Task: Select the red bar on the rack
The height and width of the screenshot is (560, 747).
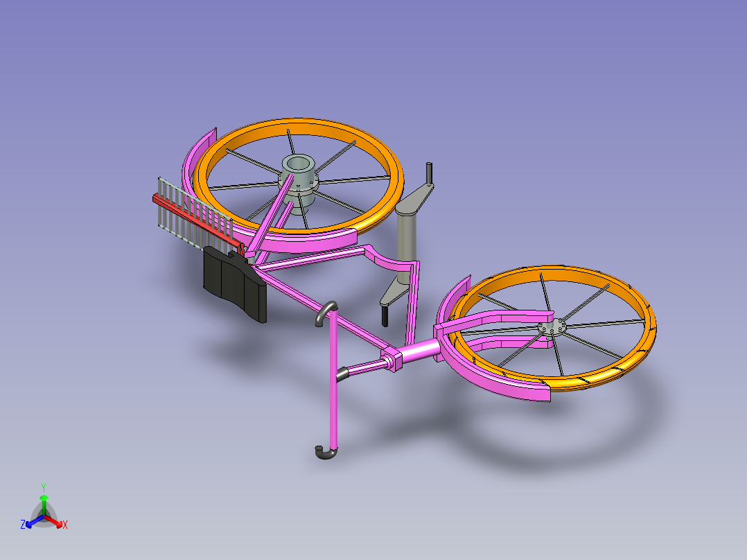Action: [x=196, y=221]
